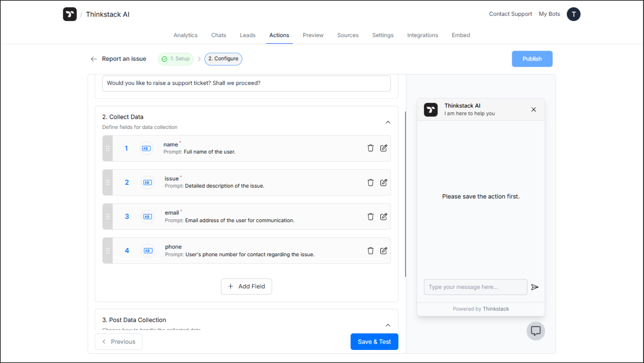Screen dimensions: 644x363
Task: Collapse the Collect Data section
Action: click(x=388, y=122)
